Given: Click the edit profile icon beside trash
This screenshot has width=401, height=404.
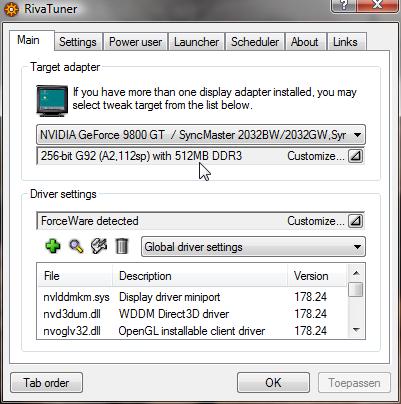Looking at the screenshot, I should (99, 246).
